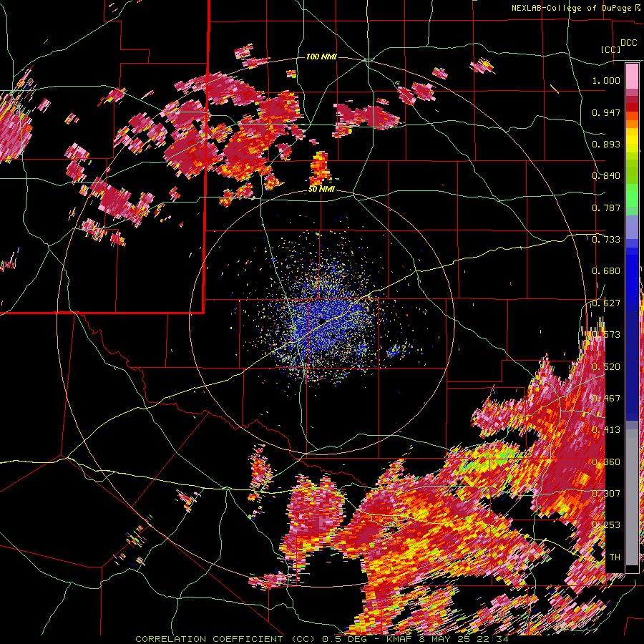This screenshot has height=644, width=644.
Task: Click the TH label at the color bar bottom
Action: pyautogui.click(x=615, y=557)
